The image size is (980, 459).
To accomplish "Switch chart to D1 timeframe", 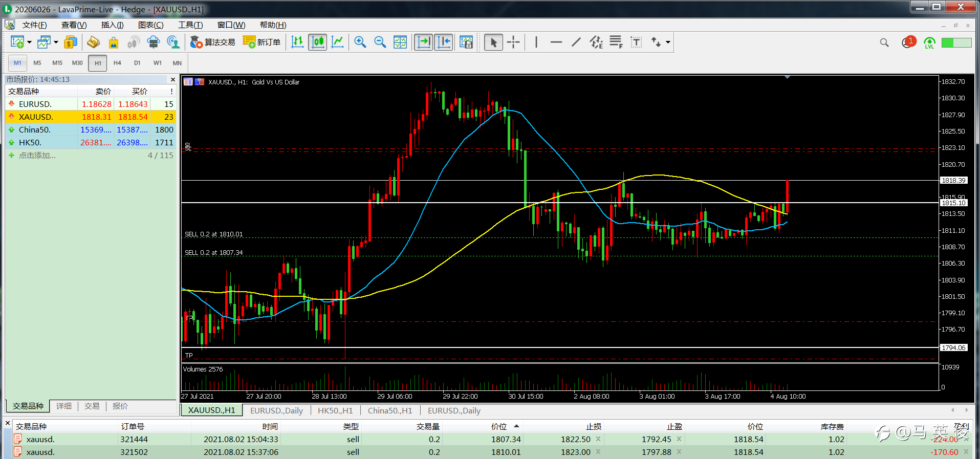I will click(137, 63).
